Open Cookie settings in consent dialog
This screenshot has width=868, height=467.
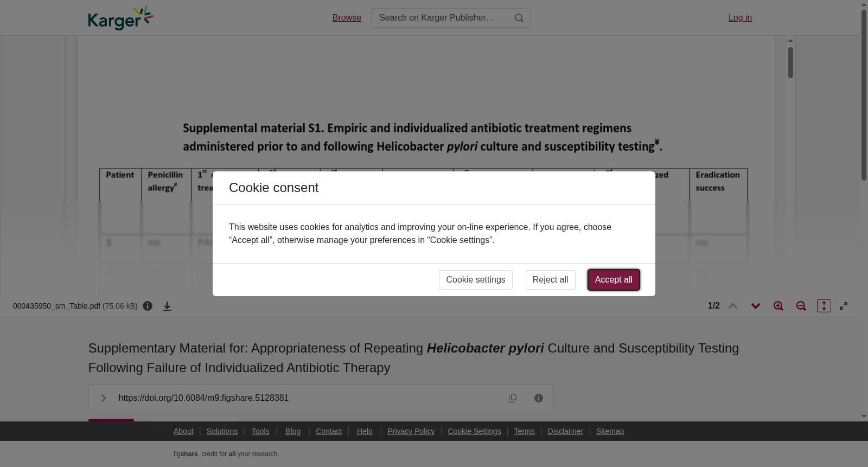[476, 280]
